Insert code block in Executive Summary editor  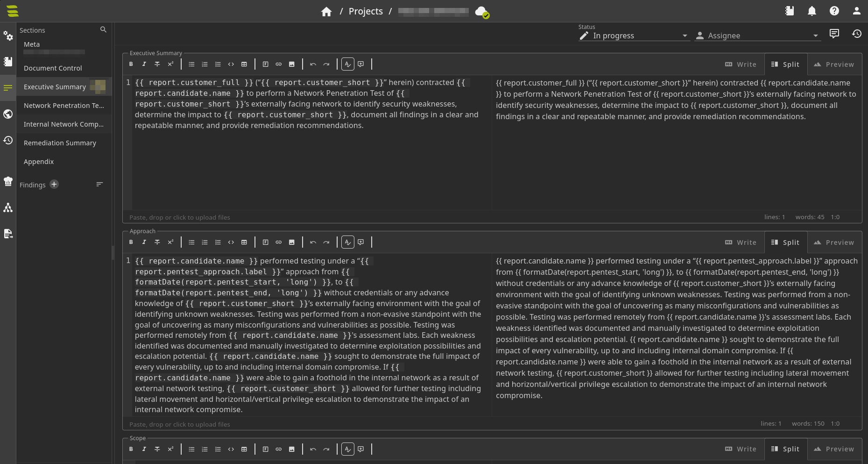[x=231, y=64]
